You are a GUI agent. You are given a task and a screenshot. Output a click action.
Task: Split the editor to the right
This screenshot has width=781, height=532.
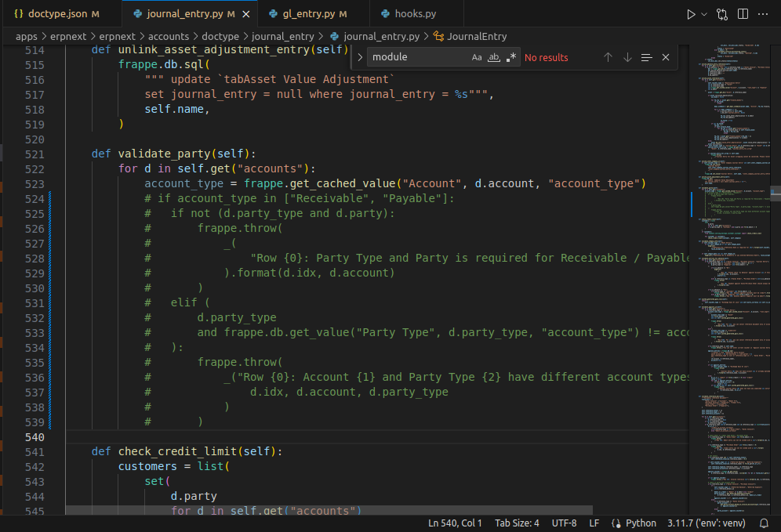click(743, 14)
